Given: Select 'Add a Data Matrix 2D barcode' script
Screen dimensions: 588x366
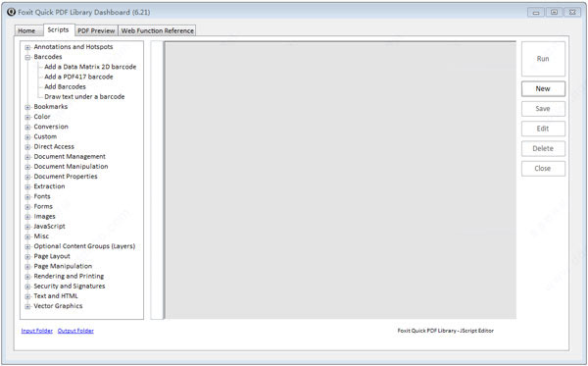Looking at the screenshot, I should coord(90,67).
